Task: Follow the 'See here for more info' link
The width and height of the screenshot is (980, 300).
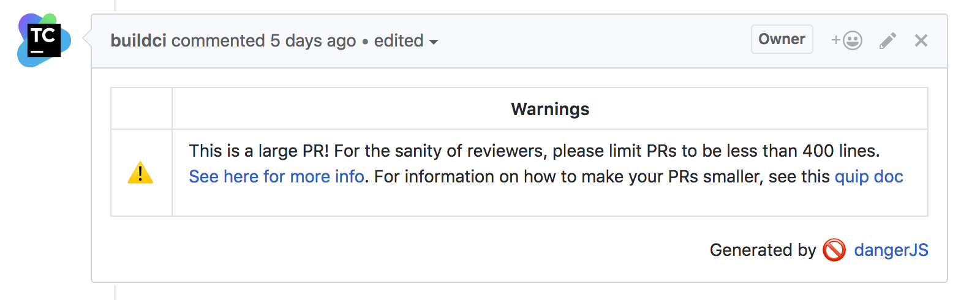Action: [x=277, y=176]
